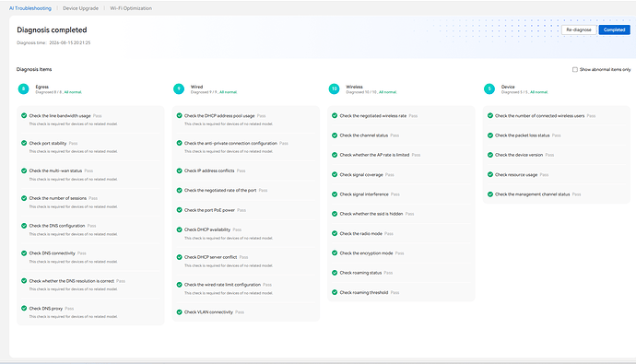Click green check beside ssid is hidden
The width and height of the screenshot is (636, 364).
(x=335, y=214)
